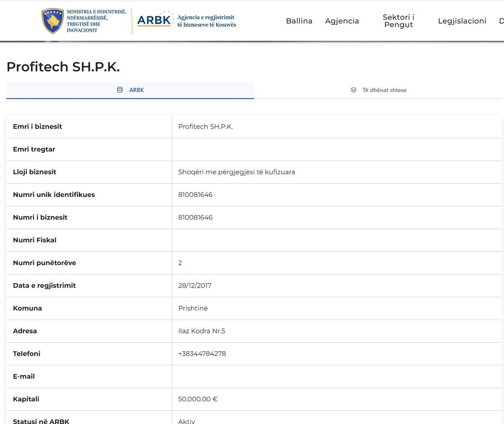Select the Numri i biznesit label

40,217
